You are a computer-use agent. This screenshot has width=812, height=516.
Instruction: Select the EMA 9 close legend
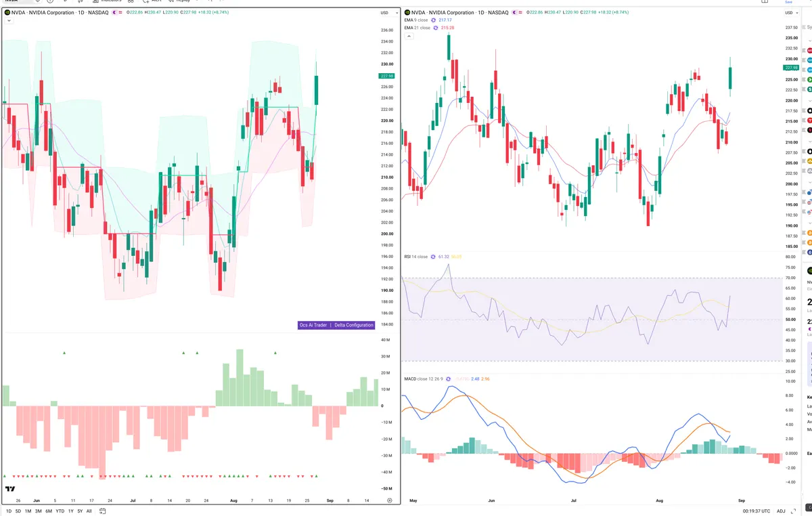click(416, 20)
